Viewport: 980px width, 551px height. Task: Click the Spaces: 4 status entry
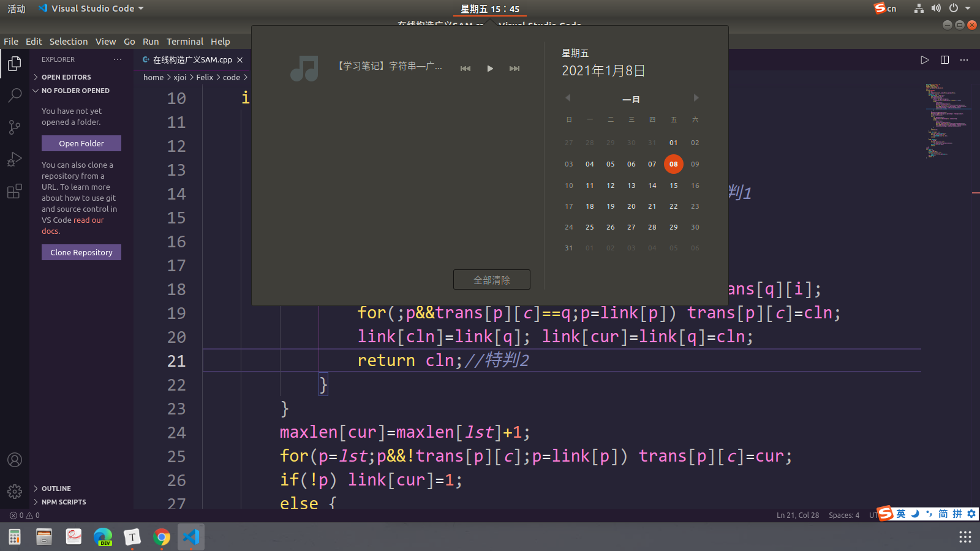pyautogui.click(x=844, y=515)
